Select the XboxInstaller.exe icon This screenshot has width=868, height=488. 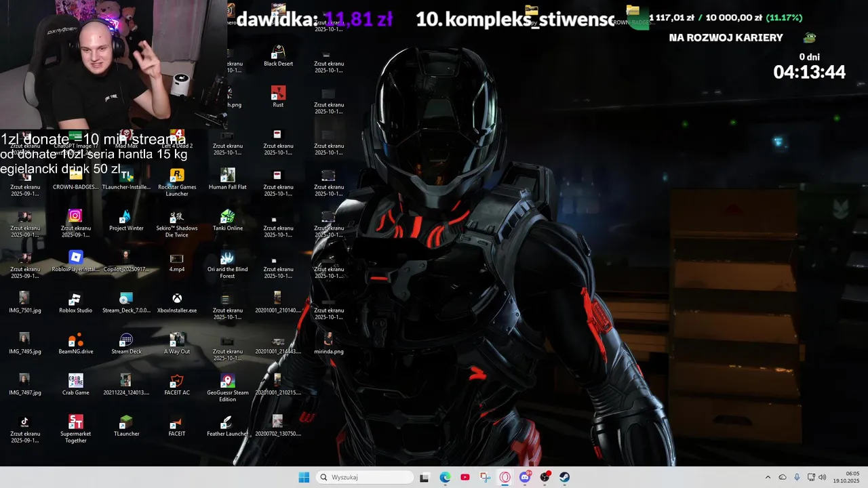(177, 303)
